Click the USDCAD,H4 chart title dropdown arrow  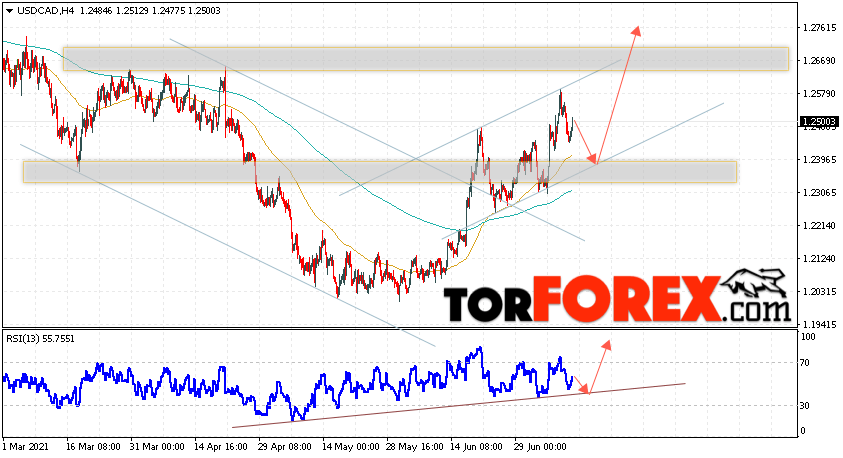[9, 11]
